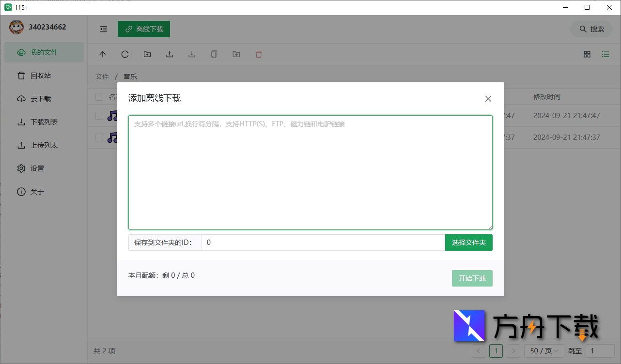Open the 离线下载 offline download tool

pyautogui.click(x=143, y=29)
